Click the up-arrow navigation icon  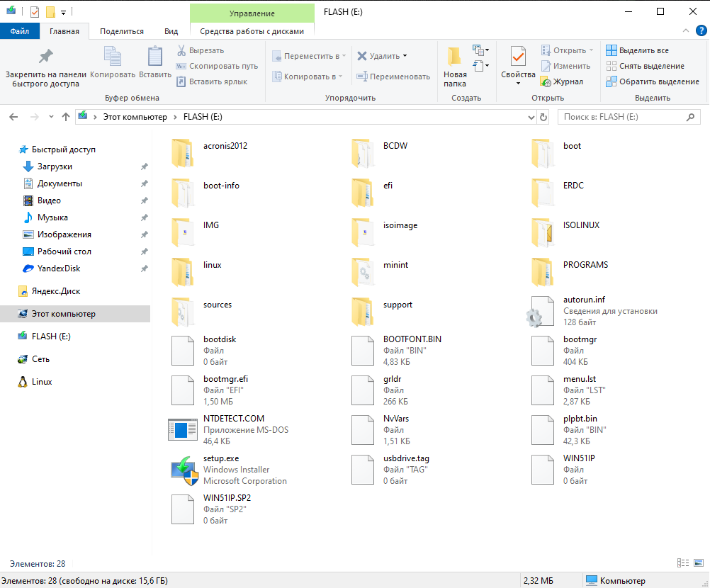point(66,117)
